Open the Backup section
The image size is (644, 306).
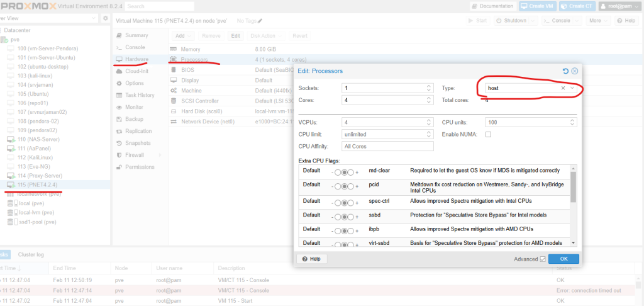[x=134, y=119]
